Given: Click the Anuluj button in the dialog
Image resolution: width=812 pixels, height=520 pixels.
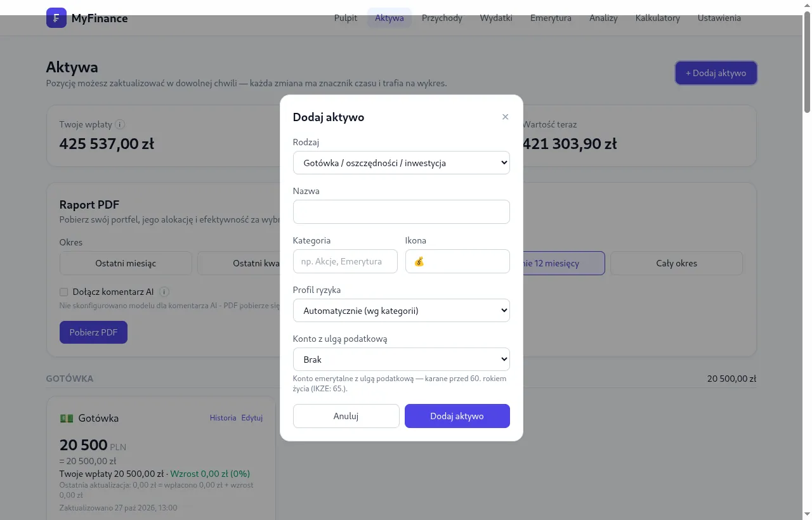Looking at the screenshot, I should tap(346, 416).
